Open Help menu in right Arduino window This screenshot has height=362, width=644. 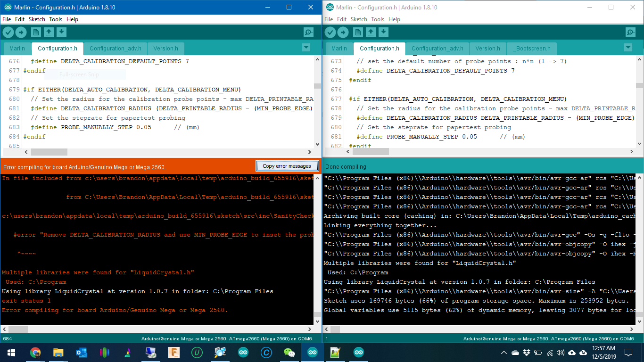(x=395, y=19)
